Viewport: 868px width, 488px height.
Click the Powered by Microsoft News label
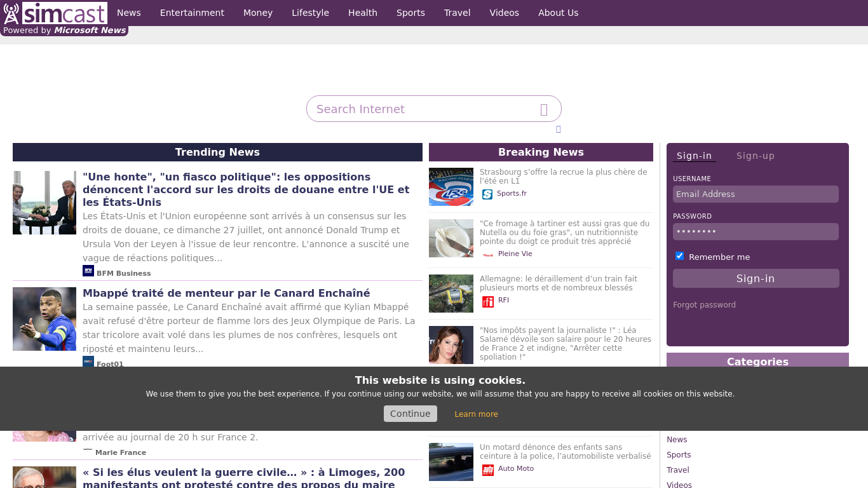click(x=64, y=30)
